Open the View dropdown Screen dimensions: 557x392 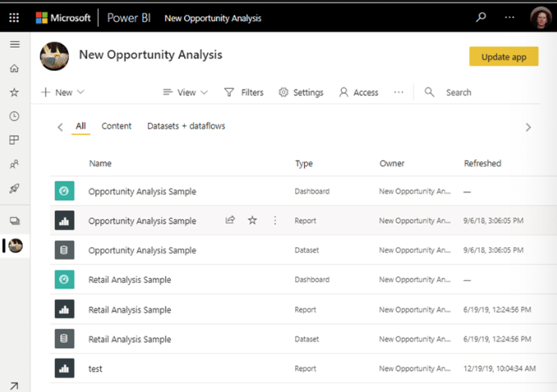185,92
